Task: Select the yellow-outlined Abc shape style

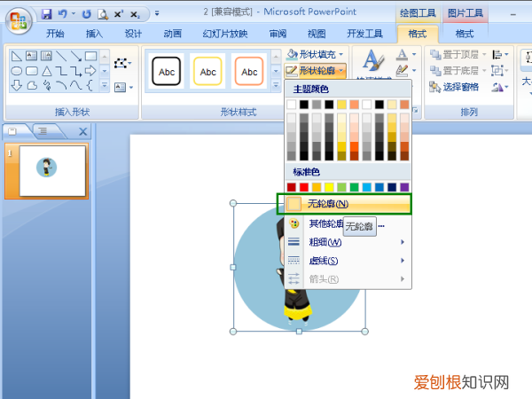Action: coord(208,71)
